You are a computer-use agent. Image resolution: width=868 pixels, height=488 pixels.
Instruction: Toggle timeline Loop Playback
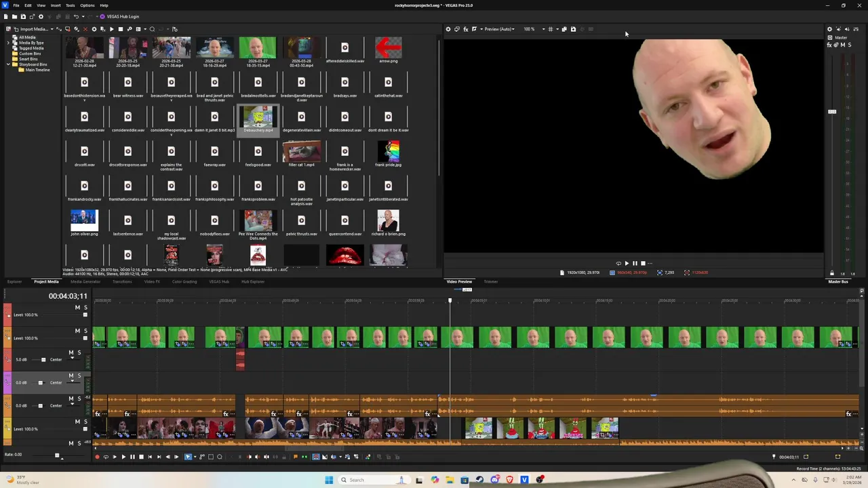(106, 457)
